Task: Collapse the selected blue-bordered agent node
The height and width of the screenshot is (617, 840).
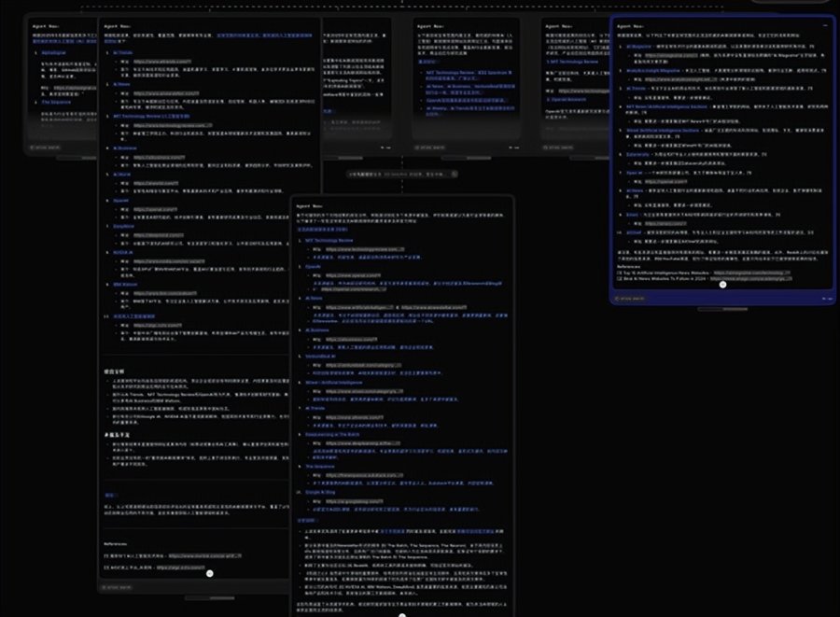Action: pos(824,25)
